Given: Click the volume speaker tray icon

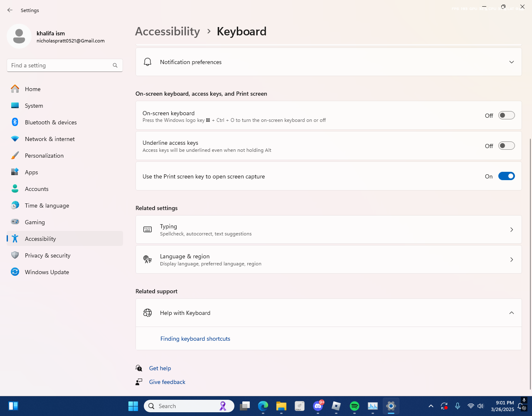Looking at the screenshot, I should point(481,406).
